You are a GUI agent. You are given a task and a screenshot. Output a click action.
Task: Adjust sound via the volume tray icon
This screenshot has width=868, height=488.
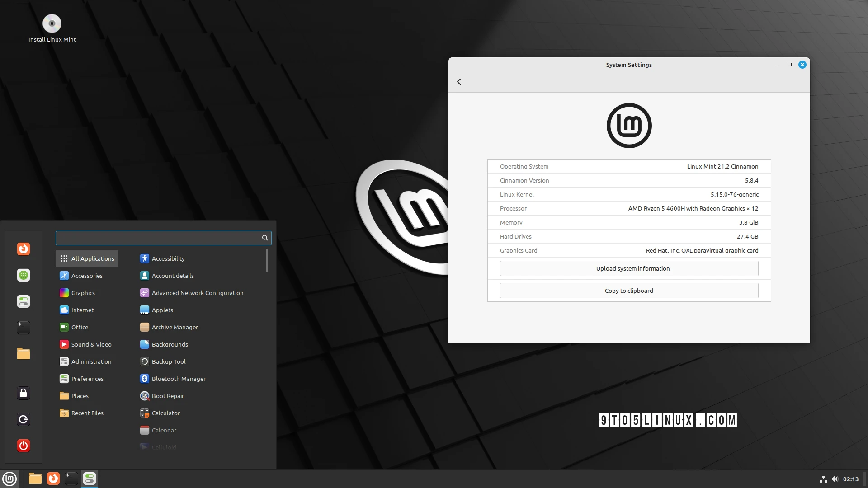[x=835, y=479]
